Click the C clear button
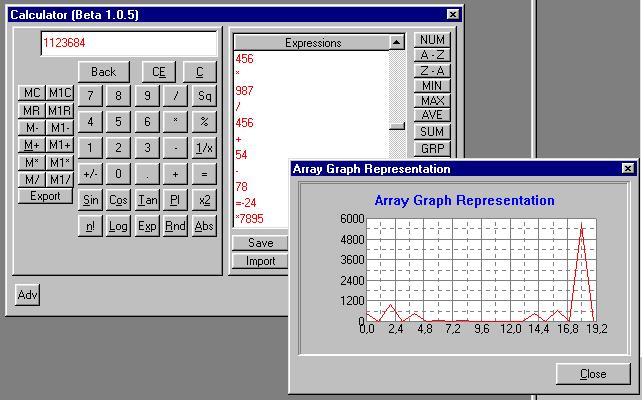The height and width of the screenshot is (400, 642). point(199,72)
